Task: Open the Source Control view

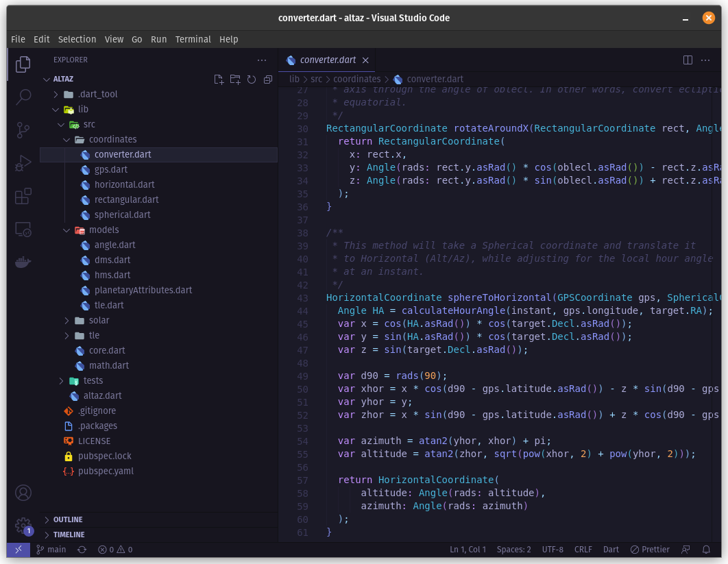Action: pyautogui.click(x=23, y=130)
